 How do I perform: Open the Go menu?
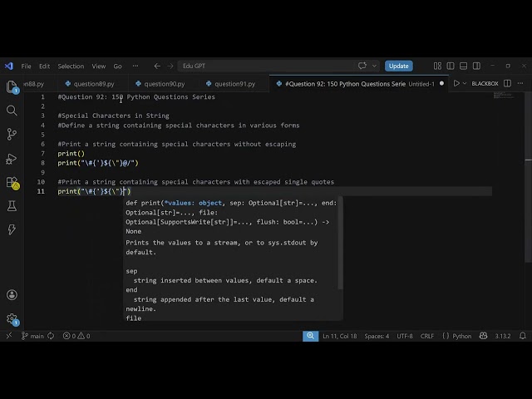(x=117, y=66)
